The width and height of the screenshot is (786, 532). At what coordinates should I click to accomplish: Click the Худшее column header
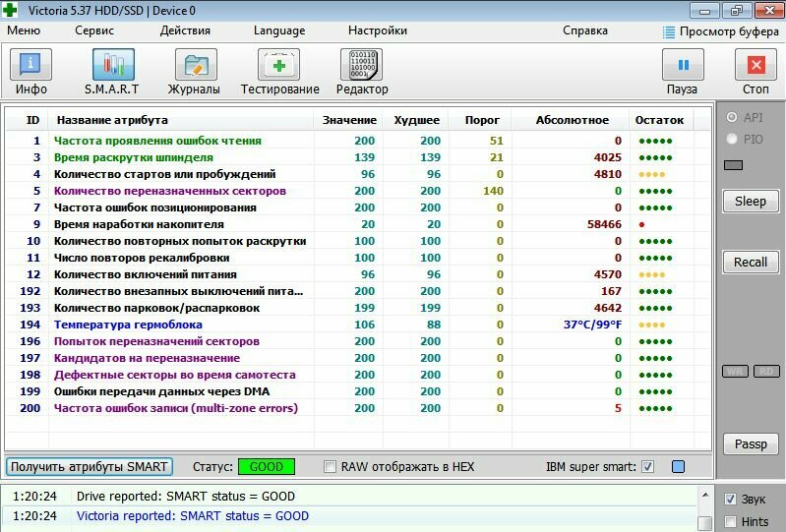[416, 120]
